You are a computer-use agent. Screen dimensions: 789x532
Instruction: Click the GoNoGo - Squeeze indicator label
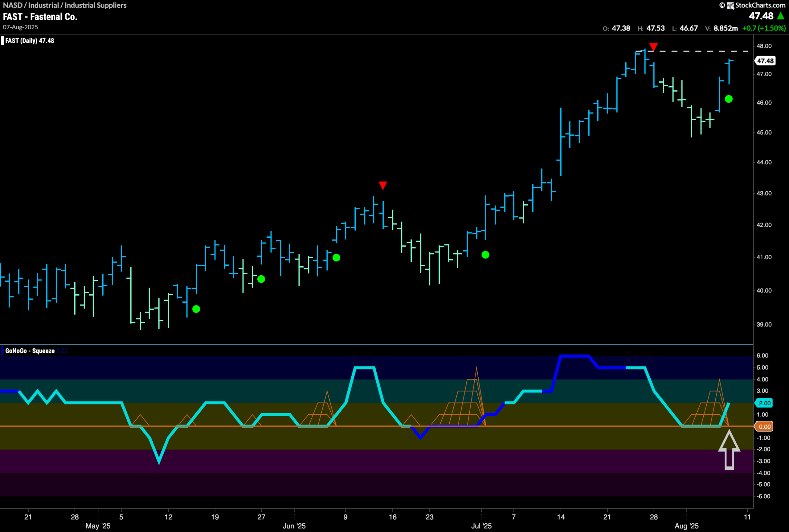tap(30, 351)
